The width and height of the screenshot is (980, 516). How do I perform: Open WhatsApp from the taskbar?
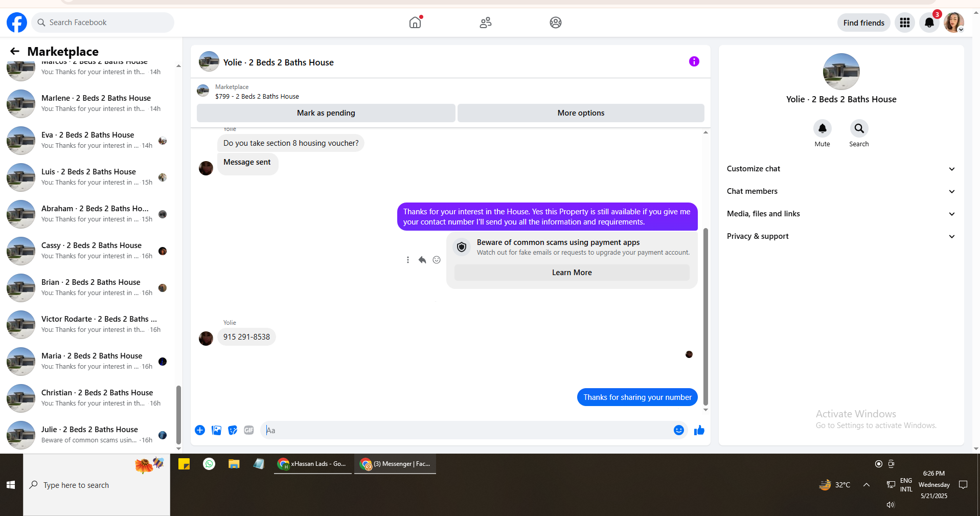(x=209, y=464)
